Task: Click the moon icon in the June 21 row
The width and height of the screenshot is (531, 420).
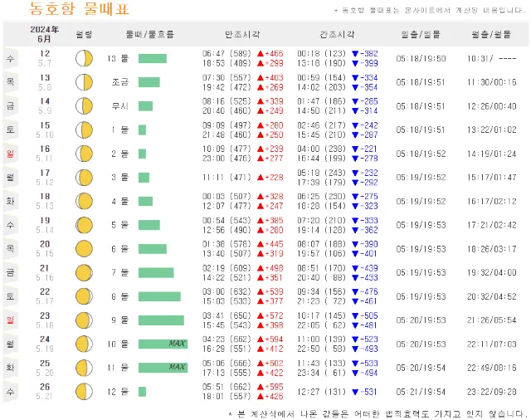Action: tap(83, 272)
